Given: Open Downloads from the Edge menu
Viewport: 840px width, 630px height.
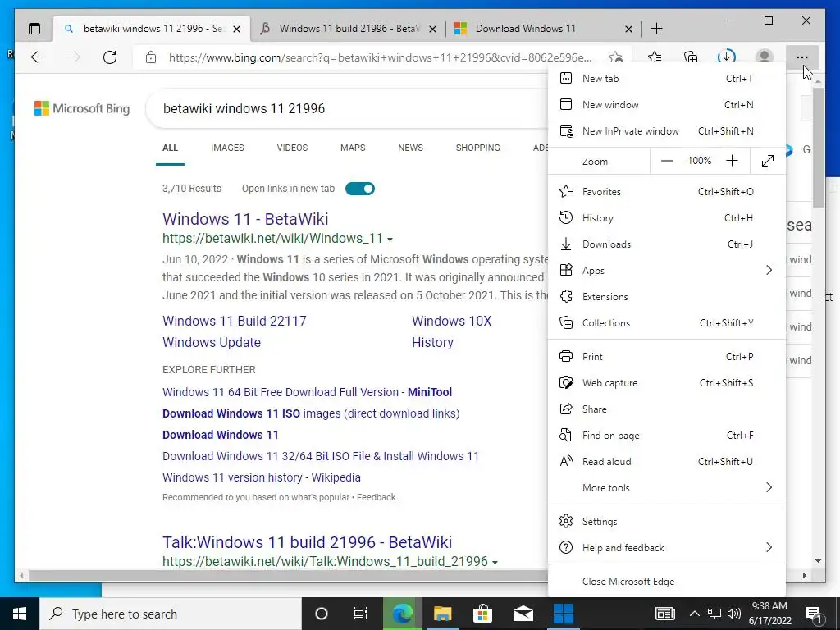Looking at the screenshot, I should point(667,244).
